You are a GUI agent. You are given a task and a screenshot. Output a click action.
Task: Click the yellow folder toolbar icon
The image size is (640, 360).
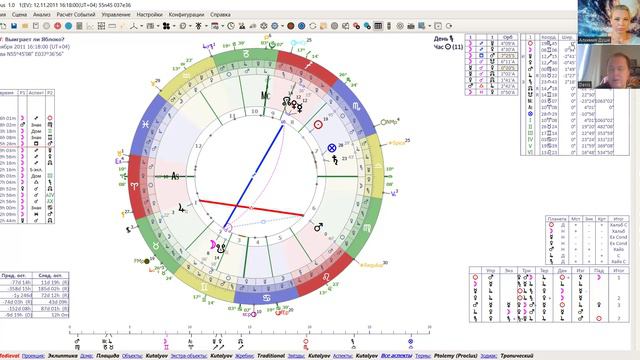click(x=25, y=26)
